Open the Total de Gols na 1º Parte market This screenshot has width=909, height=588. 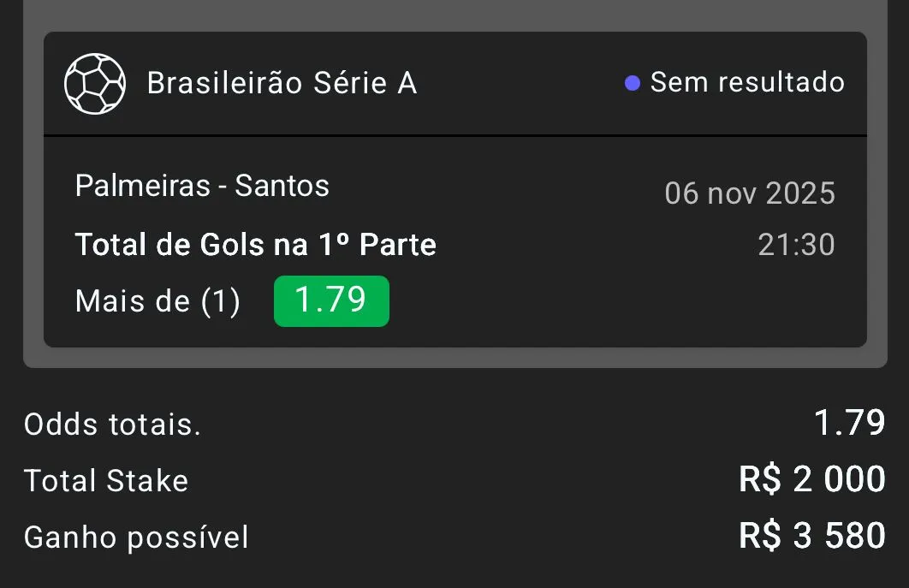(x=255, y=245)
